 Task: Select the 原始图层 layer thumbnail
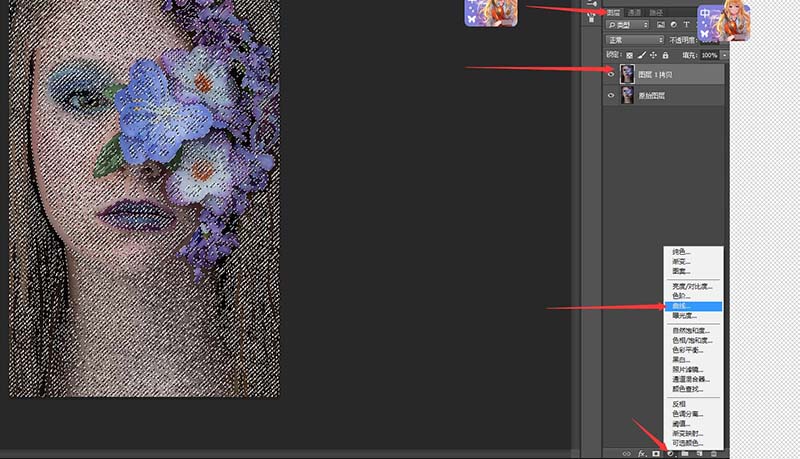tap(627, 95)
